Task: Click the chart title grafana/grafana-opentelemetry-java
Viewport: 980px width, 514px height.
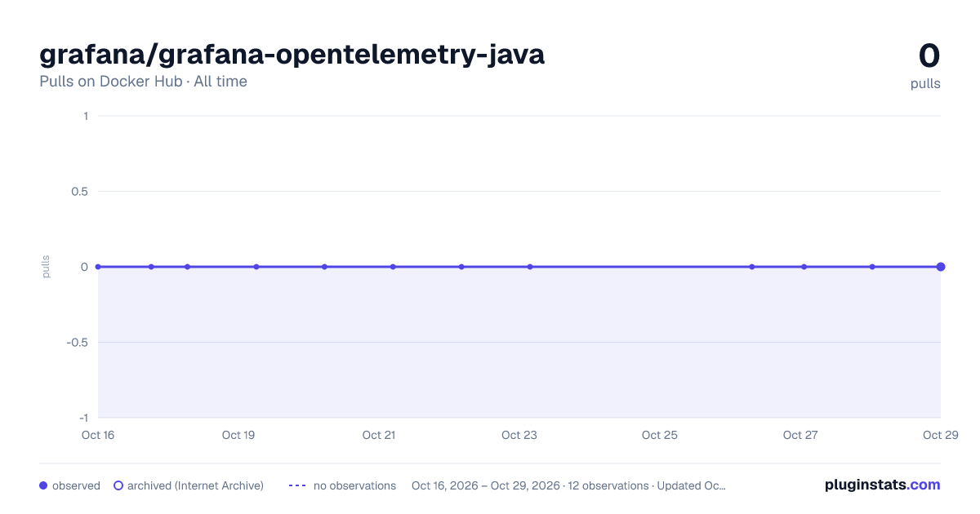Action: click(292, 55)
